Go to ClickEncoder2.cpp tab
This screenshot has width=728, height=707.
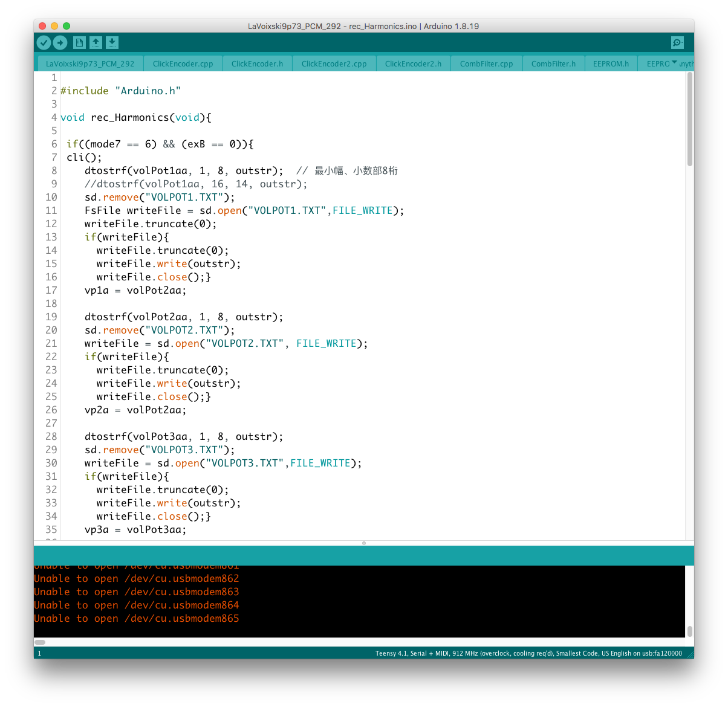(x=334, y=63)
